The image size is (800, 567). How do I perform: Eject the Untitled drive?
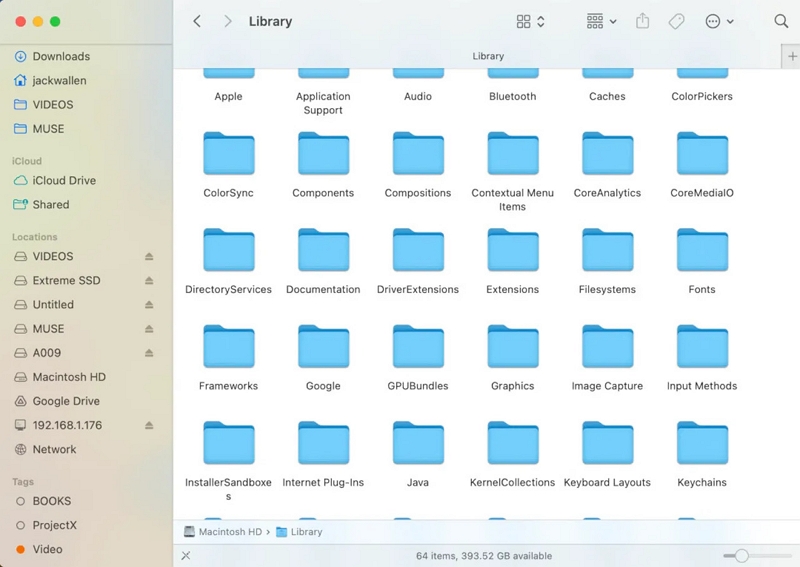coord(149,305)
